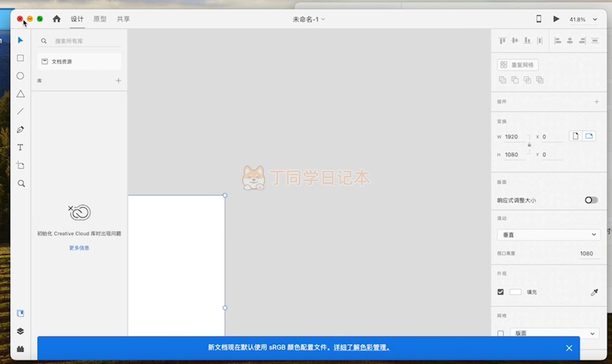Image resolution: width=612 pixels, height=364 pixels.
Task: Set artboard to portrait orientation
Action: point(575,136)
